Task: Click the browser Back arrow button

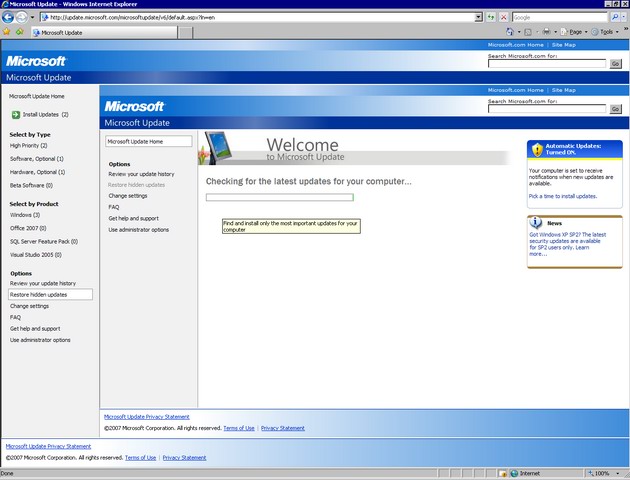Action: (x=8, y=17)
